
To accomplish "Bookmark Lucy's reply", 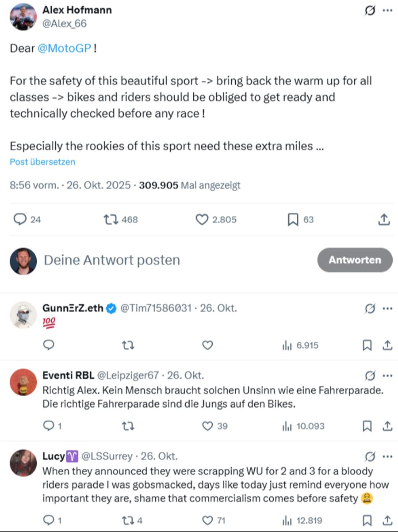I will pyautogui.click(x=367, y=521).
